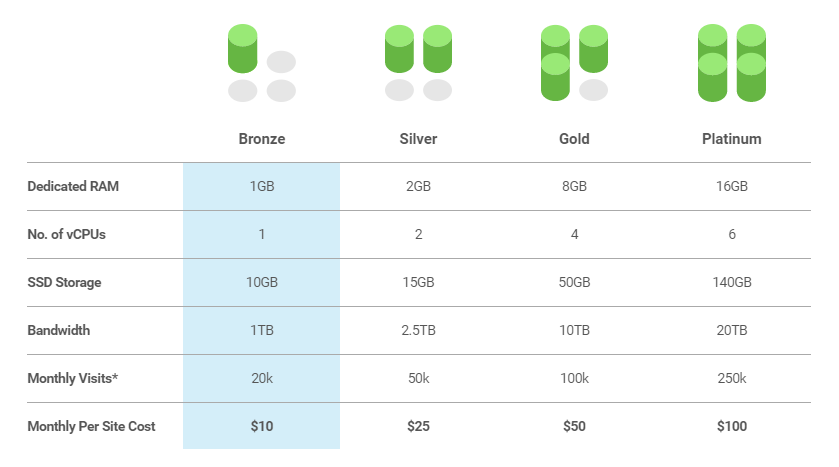Select the Platinum plan heading
This screenshot has width=839, height=467.
click(x=731, y=139)
